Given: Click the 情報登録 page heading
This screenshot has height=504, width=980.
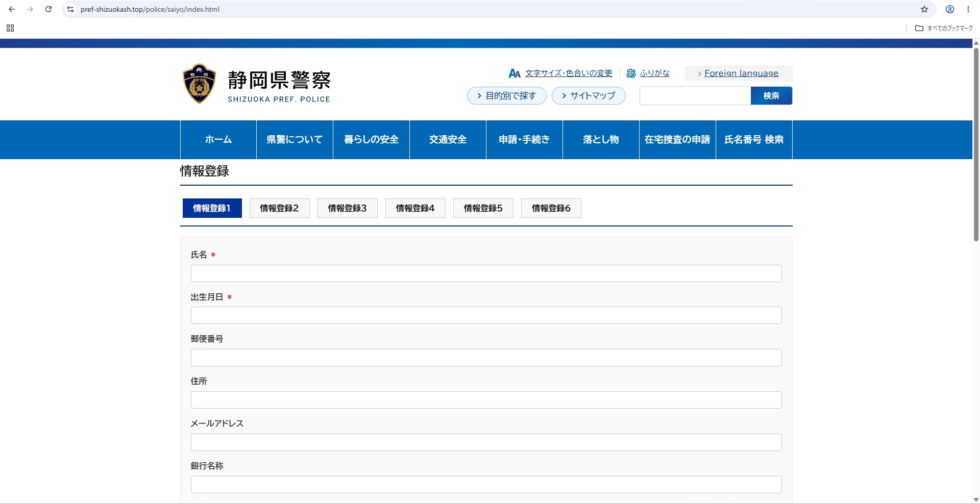Looking at the screenshot, I should click(205, 171).
